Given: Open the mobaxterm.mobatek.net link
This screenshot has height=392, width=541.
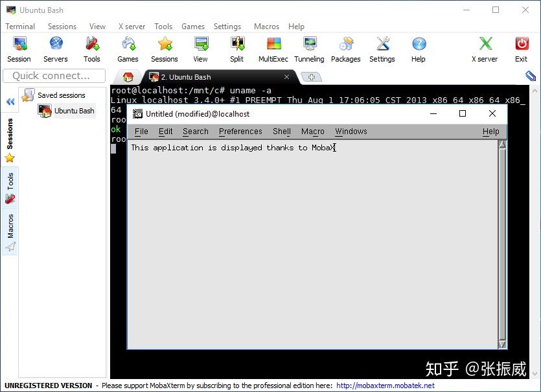Looking at the screenshot, I should pos(386,386).
